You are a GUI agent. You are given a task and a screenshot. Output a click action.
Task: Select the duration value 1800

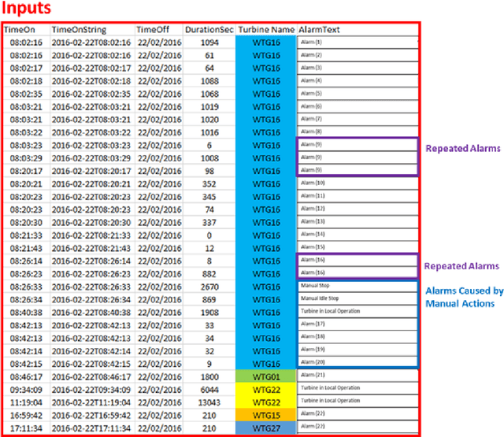tap(209, 376)
